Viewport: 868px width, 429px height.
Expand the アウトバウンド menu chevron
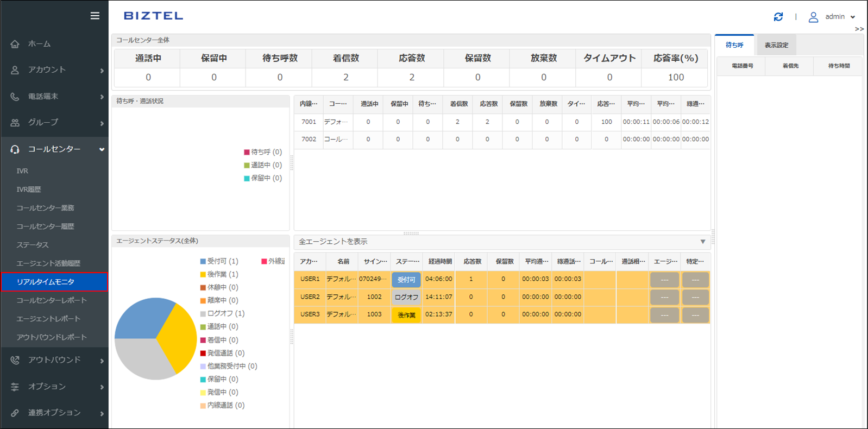pyautogui.click(x=102, y=361)
